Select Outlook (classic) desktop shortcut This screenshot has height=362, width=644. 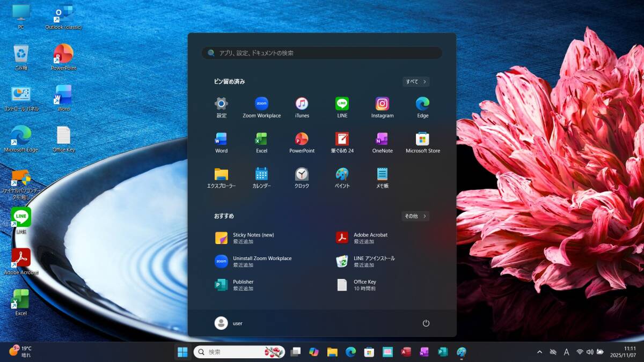63,17
